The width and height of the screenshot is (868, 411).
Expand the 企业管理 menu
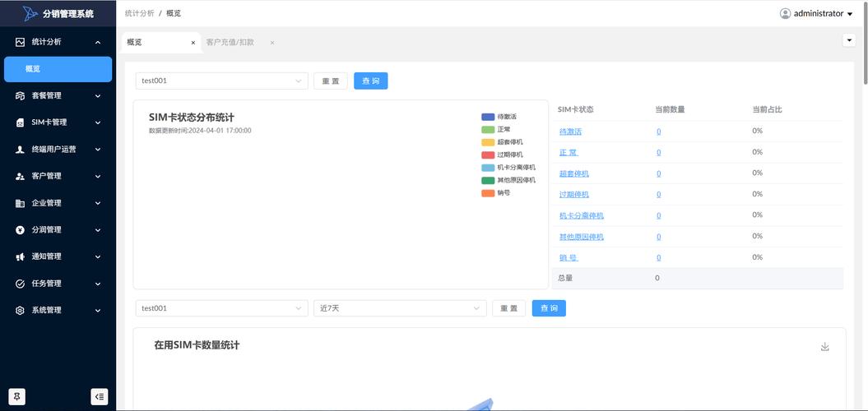[98, 203]
